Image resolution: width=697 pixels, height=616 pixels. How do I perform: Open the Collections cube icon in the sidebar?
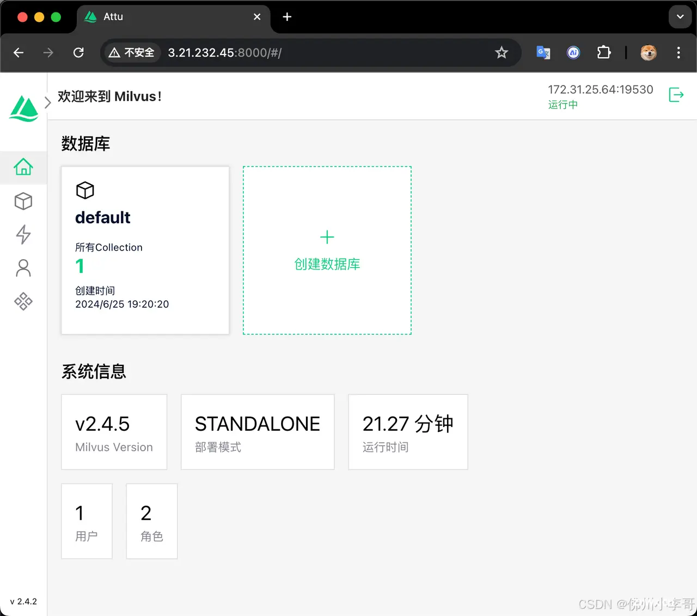pyautogui.click(x=23, y=202)
